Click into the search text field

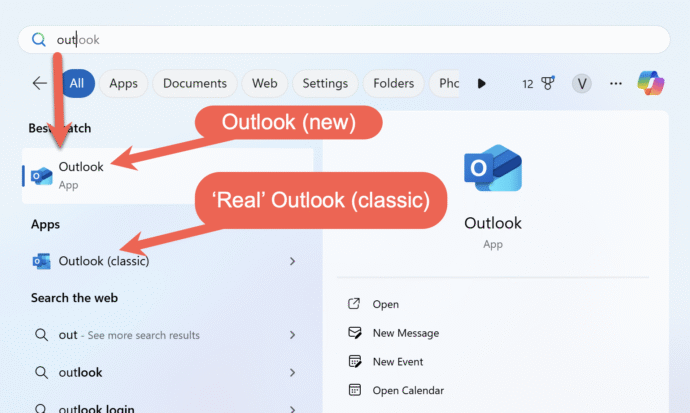point(344,40)
